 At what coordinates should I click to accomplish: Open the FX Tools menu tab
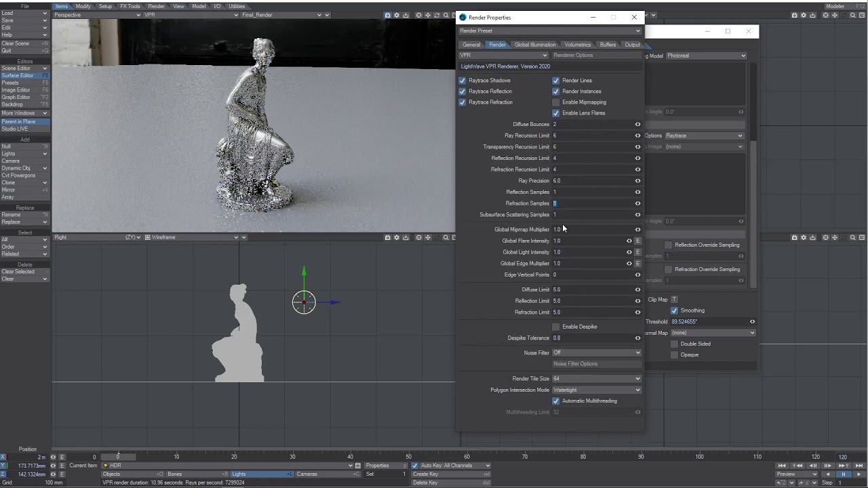(x=130, y=6)
